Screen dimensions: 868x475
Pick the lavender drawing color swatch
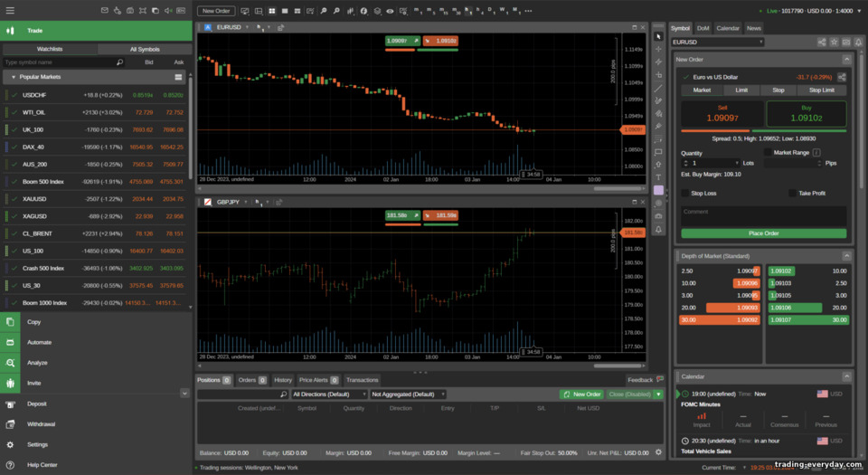pyautogui.click(x=658, y=190)
